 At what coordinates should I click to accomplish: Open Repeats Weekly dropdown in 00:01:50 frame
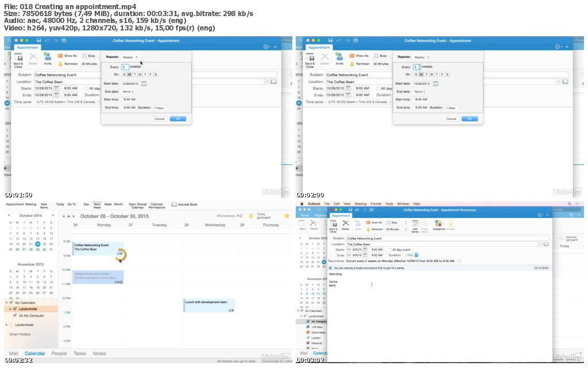(130, 57)
